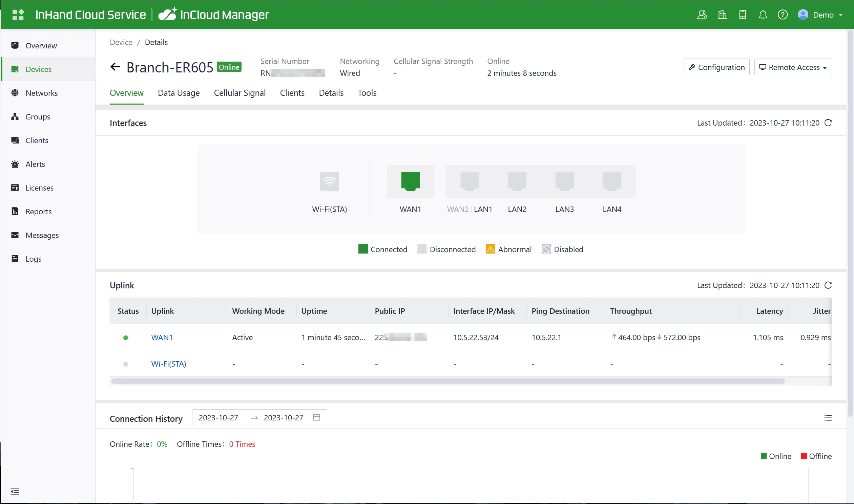Open the Tools tab

(x=367, y=93)
